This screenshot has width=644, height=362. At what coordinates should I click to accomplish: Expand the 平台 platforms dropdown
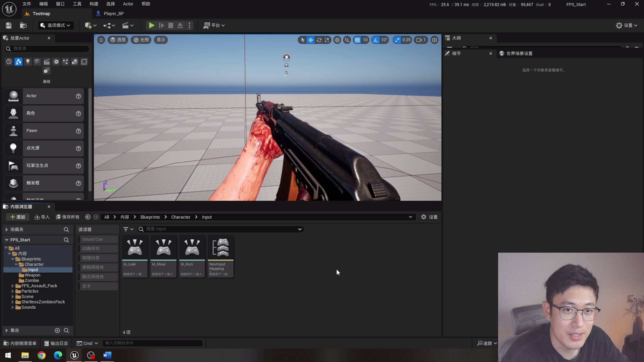pyautogui.click(x=214, y=26)
